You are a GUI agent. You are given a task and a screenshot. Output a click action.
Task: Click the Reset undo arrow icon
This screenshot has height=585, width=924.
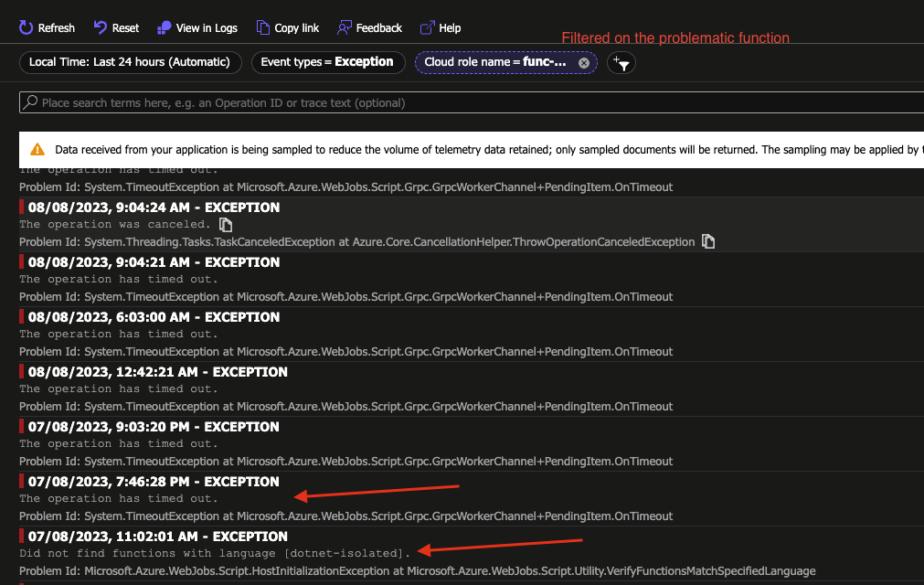pos(101,27)
